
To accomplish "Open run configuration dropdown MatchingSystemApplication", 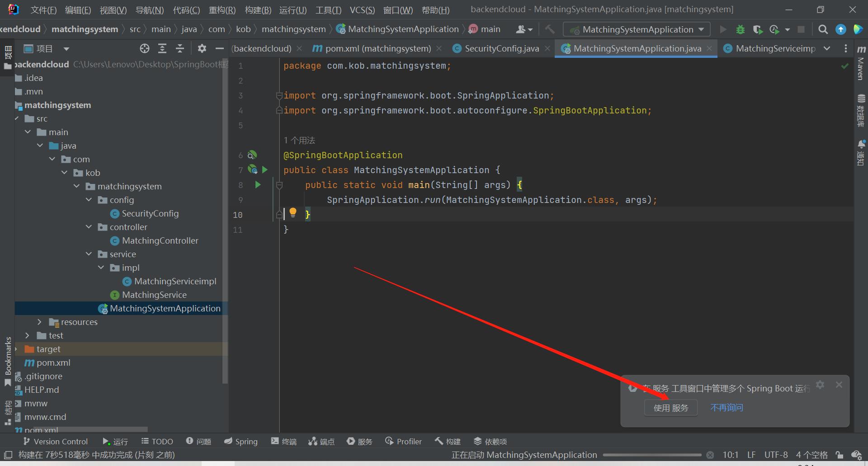I will (x=637, y=29).
